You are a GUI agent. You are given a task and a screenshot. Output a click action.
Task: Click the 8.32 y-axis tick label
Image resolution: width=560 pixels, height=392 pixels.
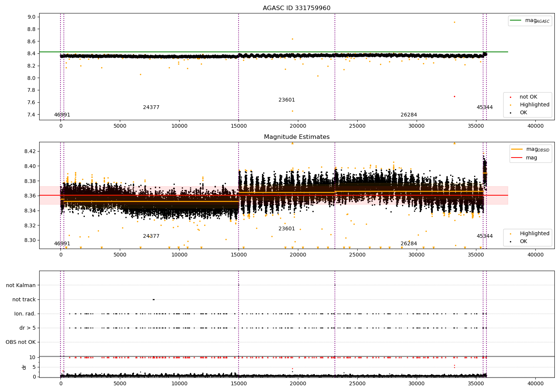(30, 225)
